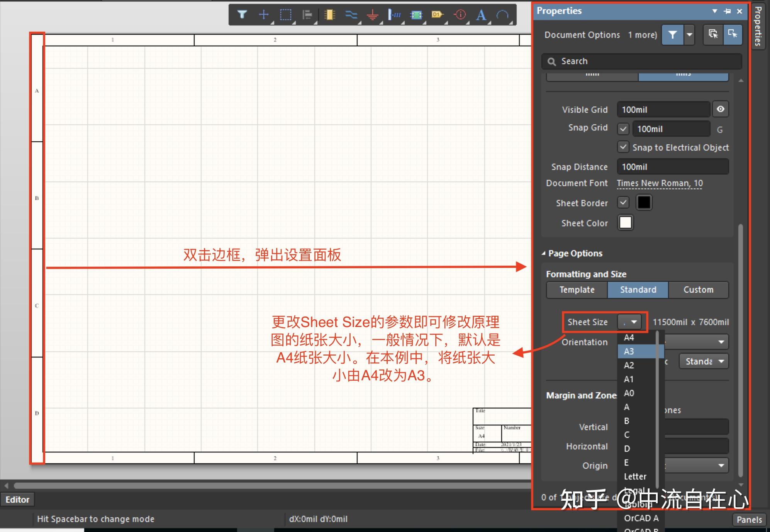Click the vertical Properties side tab
The image size is (770, 532).
click(x=758, y=26)
